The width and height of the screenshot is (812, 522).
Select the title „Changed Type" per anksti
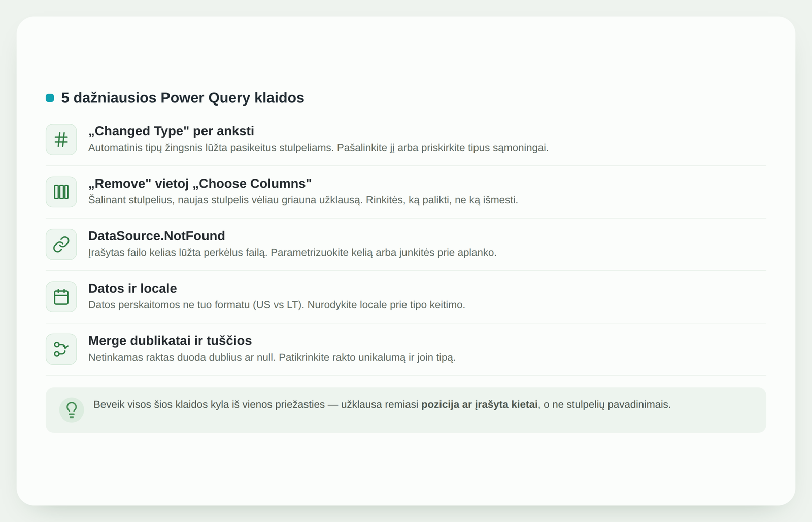(171, 131)
